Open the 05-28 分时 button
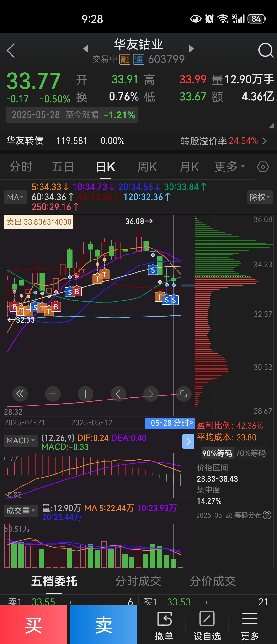Screen dimensions: 277x644 pyautogui.click(x=170, y=423)
